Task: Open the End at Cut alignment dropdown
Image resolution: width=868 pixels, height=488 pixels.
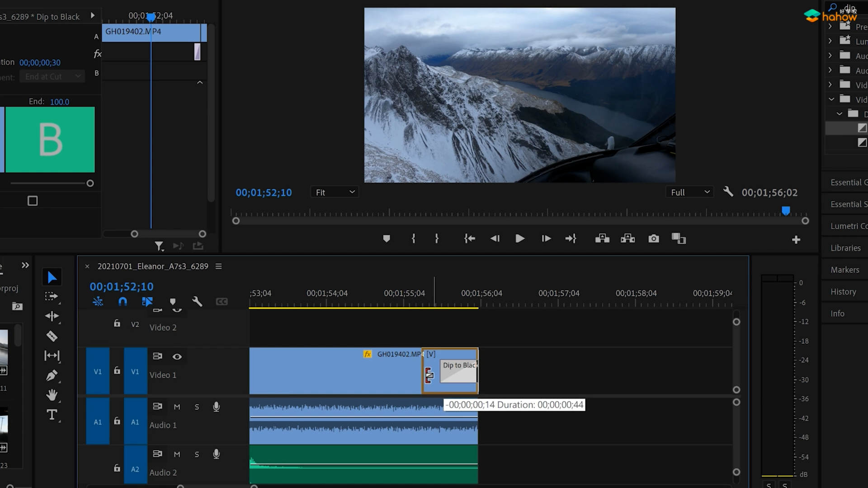Action: [53, 77]
